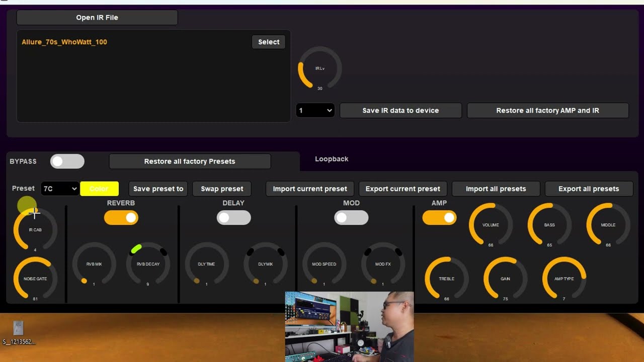Open the Loopback tab

(x=332, y=159)
